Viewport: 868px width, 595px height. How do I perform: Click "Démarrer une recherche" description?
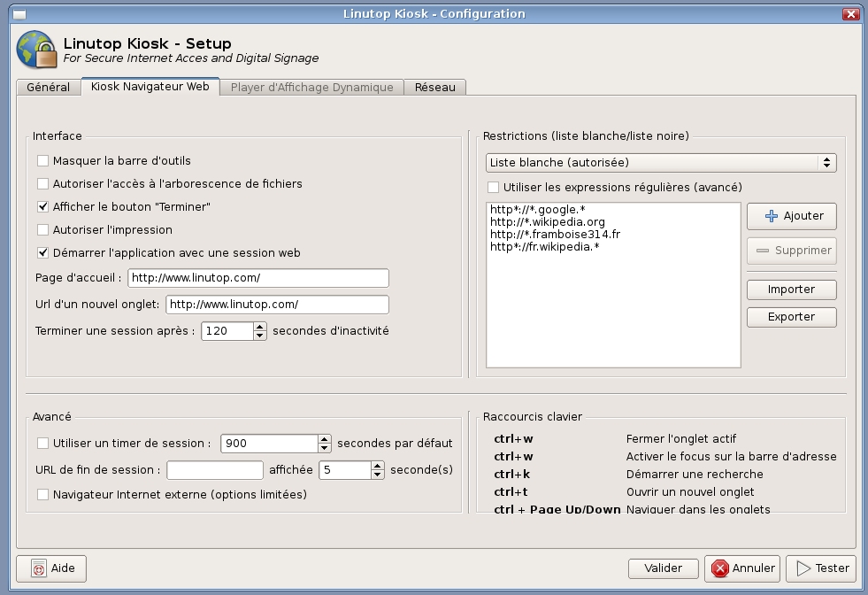pos(695,475)
